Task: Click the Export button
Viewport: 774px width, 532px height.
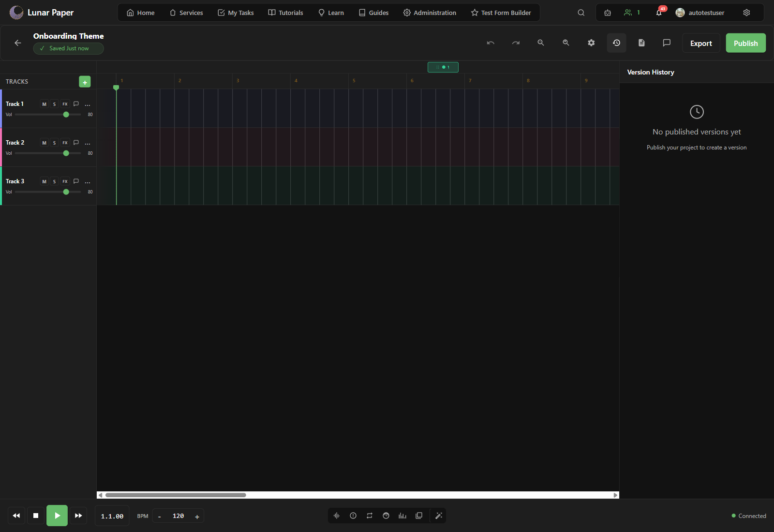Action: click(701, 43)
